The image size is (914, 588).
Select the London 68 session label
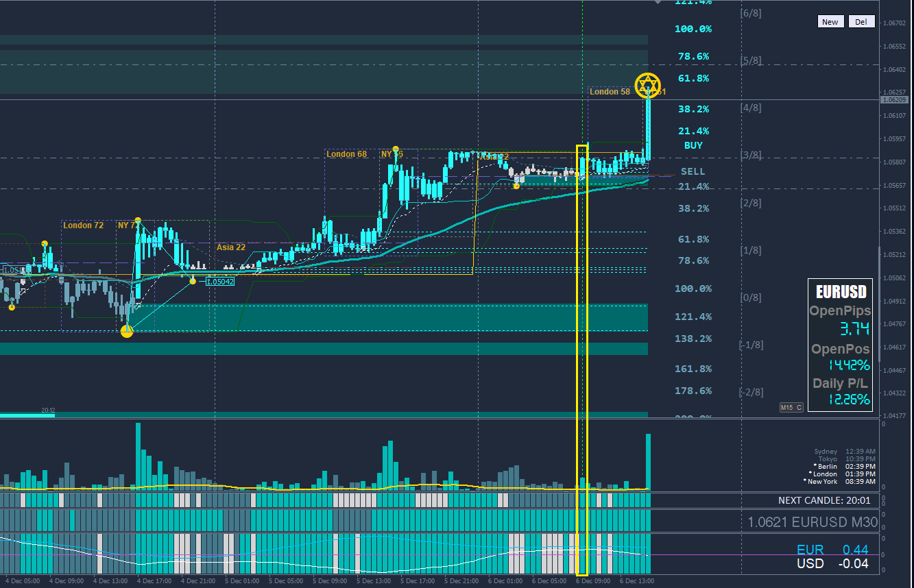(x=346, y=154)
